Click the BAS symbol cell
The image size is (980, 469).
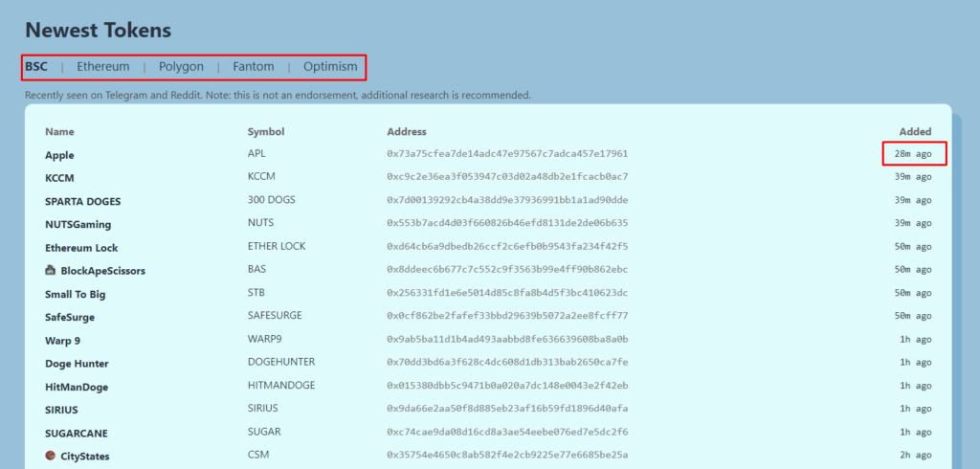pyautogui.click(x=256, y=269)
